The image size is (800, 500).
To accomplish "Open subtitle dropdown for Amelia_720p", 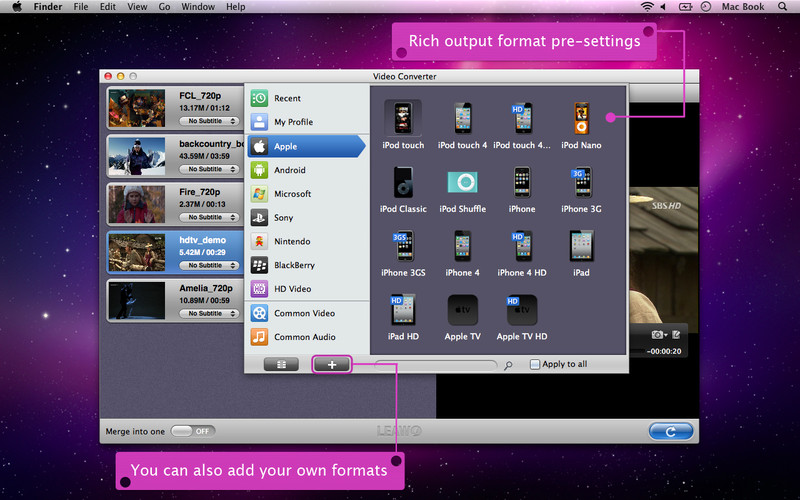I will (x=209, y=314).
